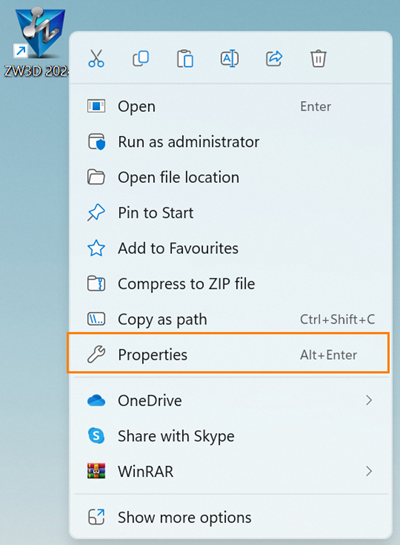Click the Cut scissors icon
This screenshot has height=545, width=400.
click(96, 58)
